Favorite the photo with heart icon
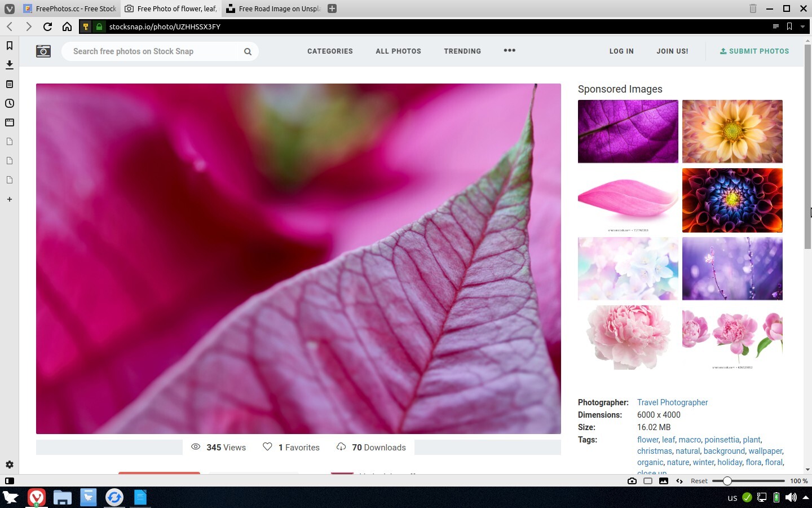The image size is (812, 508). 268,447
